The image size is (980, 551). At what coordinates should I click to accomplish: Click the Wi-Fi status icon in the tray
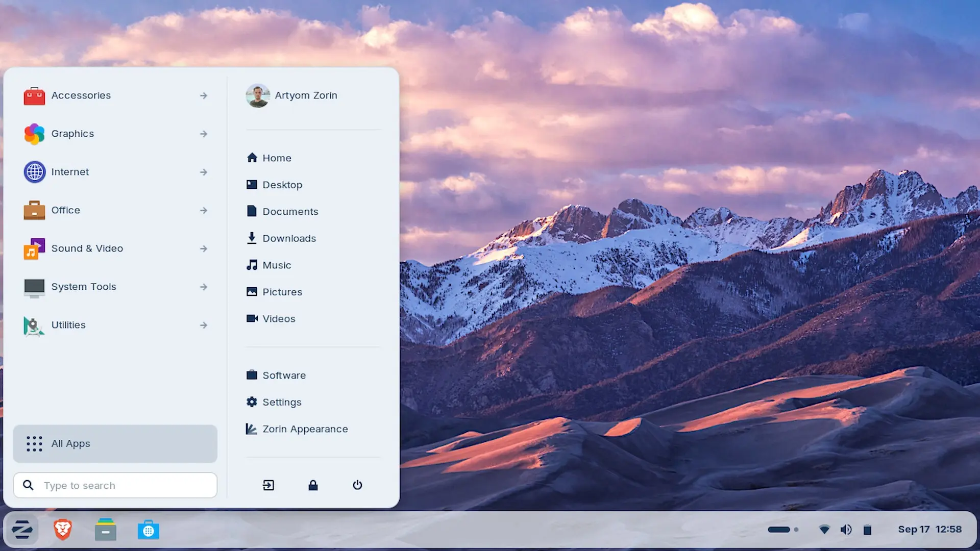click(x=825, y=529)
